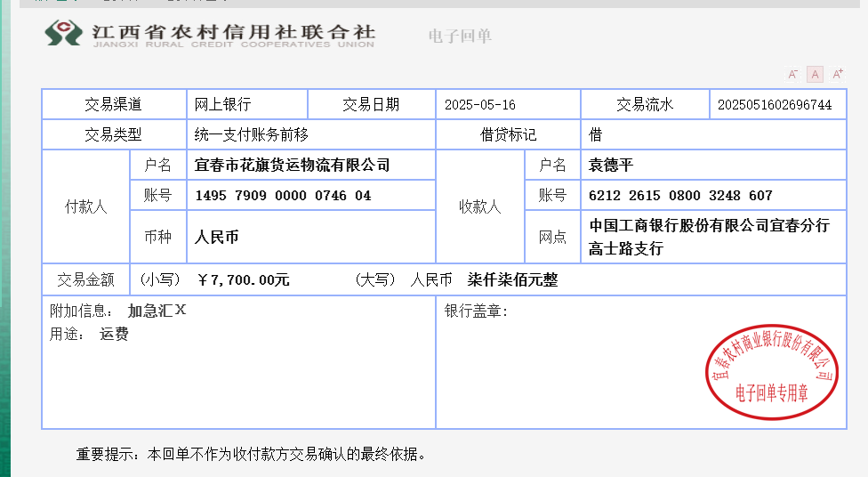Select payer account 1495 7909 0000 0746 04

283,196
